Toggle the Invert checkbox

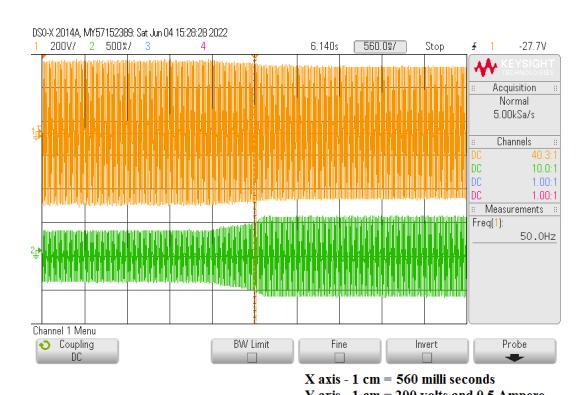tap(426, 357)
